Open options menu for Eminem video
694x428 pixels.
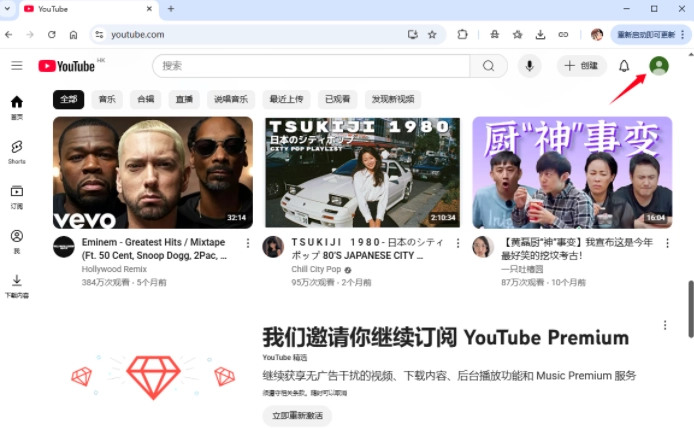[248, 243]
